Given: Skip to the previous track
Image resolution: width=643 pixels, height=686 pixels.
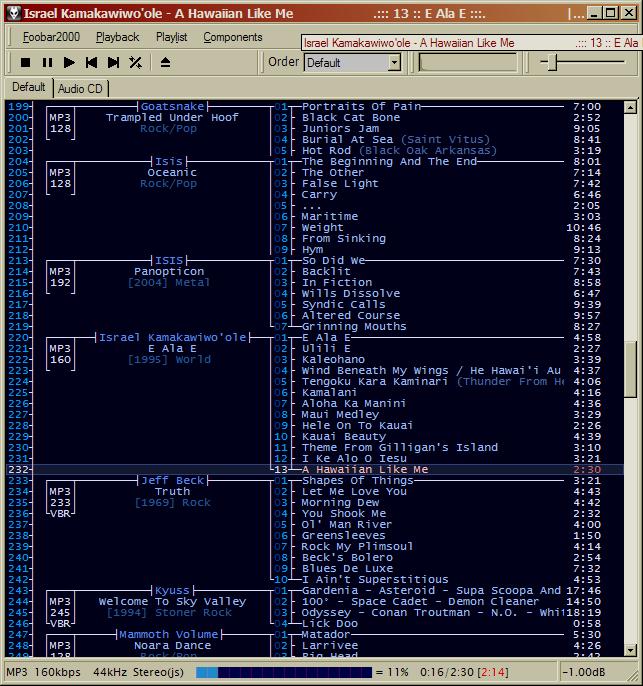Looking at the screenshot, I should pos(91,63).
